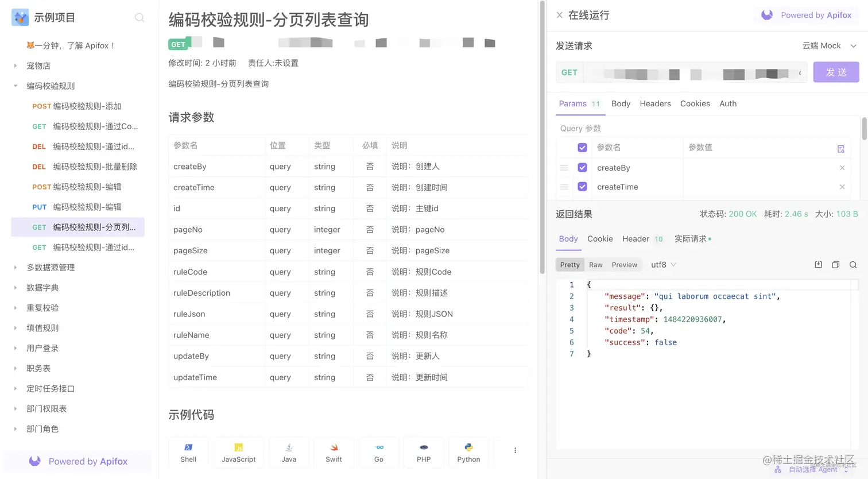Viewport: 868px width, 479px height.
Task: Click the 发送 send button
Action: (x=836, y=72)
